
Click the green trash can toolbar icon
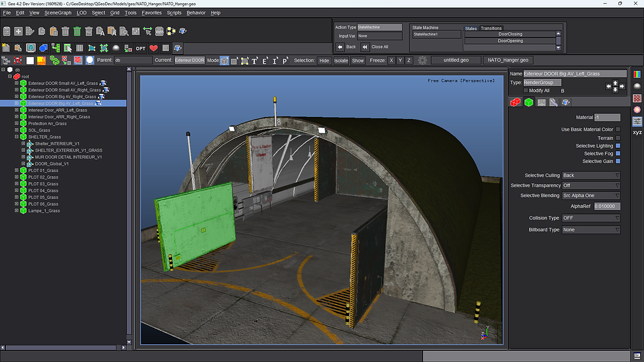(x=77, y=31)
